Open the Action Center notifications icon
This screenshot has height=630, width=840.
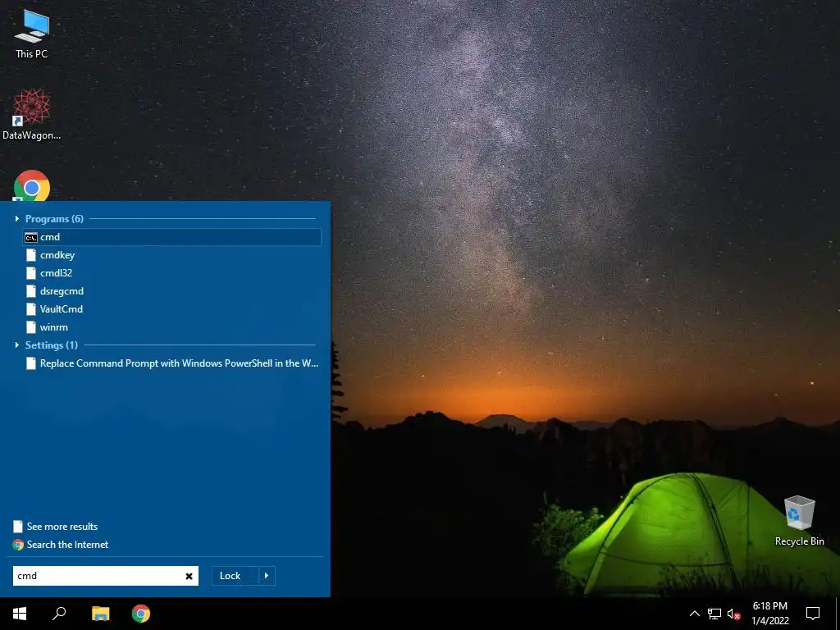click(x=813, y=614)
